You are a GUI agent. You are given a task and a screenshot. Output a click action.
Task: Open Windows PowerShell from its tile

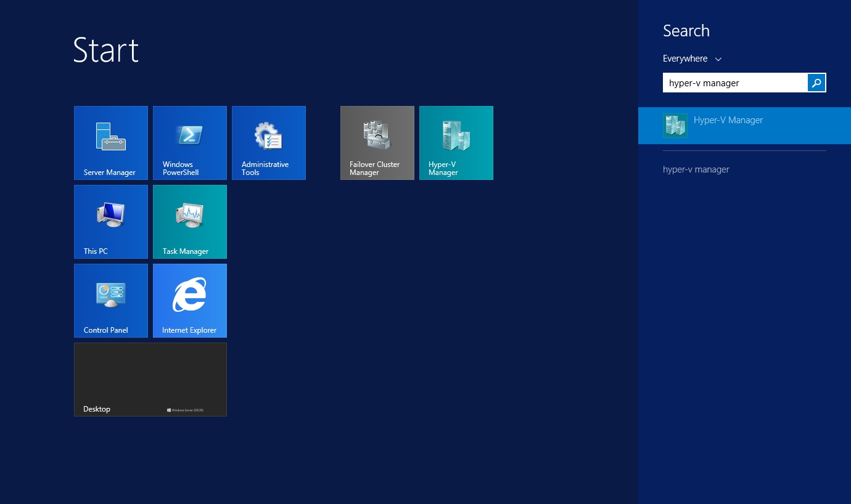pyautogui.click(x=189, y=142)
